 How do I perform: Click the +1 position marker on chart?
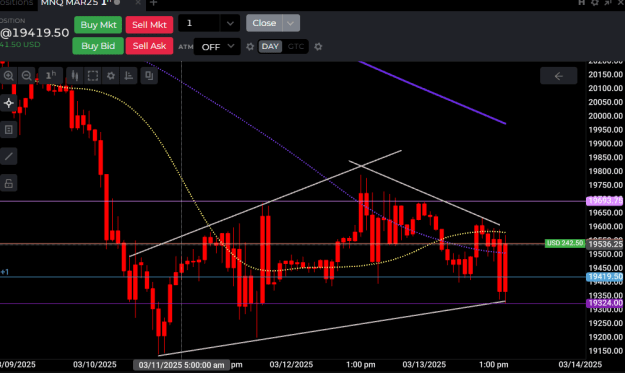click(x=5, y=272)
